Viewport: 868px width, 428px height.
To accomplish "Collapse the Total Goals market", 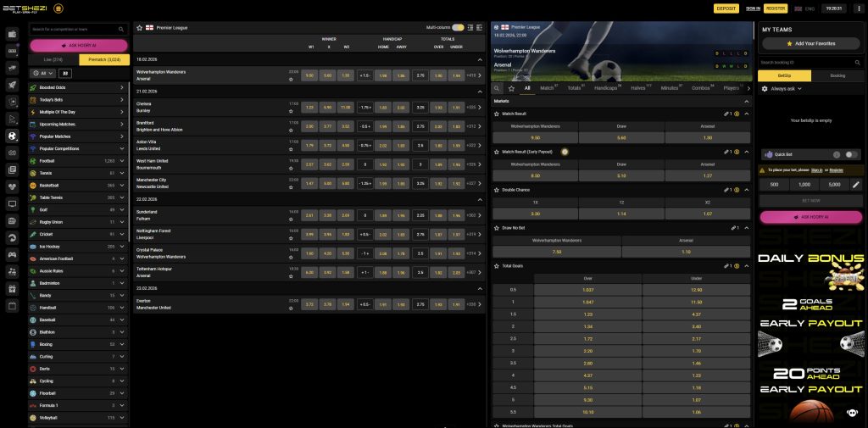I will pos(746,266).
